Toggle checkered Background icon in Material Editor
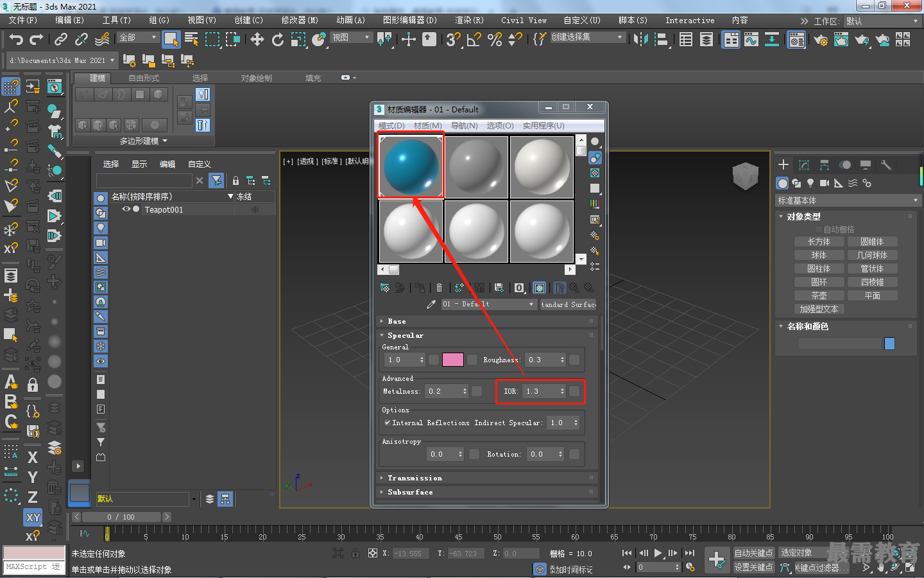This screenshot has width=924, height=578. (x=595, y=173)
